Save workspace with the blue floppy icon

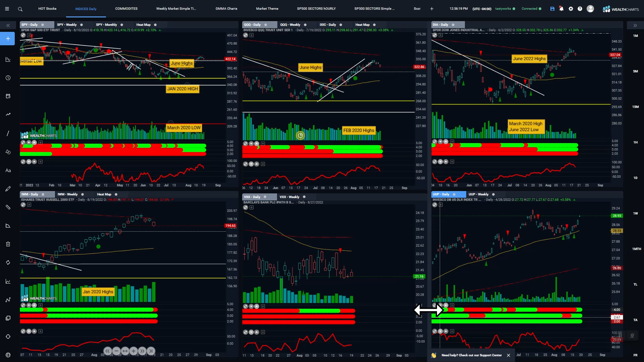coord(552,9)
